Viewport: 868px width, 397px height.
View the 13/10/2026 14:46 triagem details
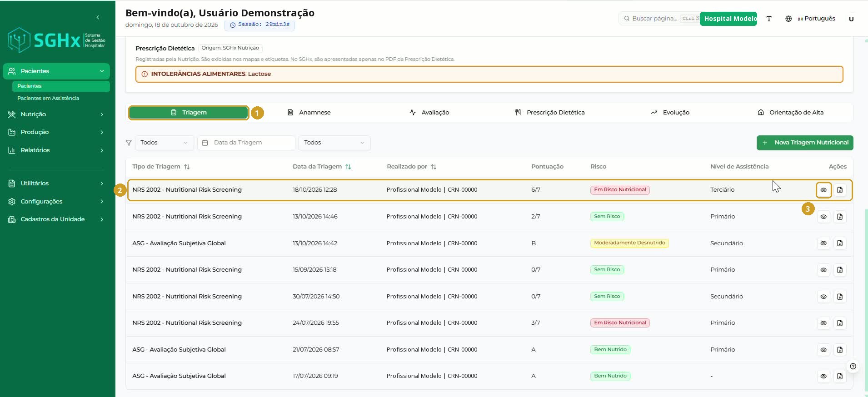point(823,217)
